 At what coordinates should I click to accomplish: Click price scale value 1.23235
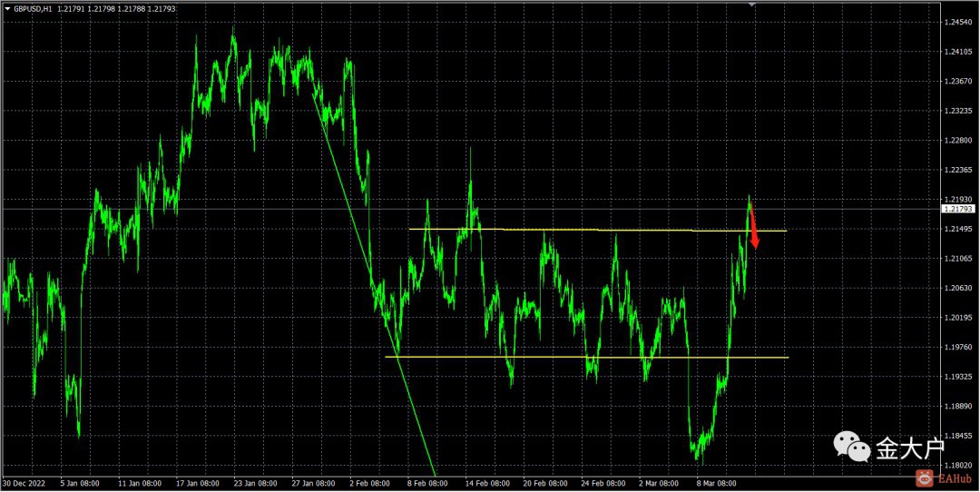(x=959, y=111)
